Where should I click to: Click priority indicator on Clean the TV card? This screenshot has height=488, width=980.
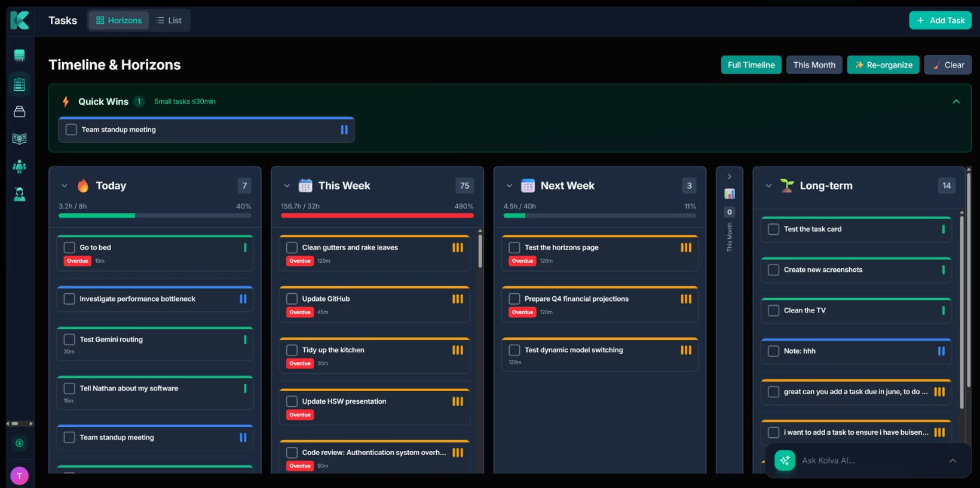pos(943,311)
